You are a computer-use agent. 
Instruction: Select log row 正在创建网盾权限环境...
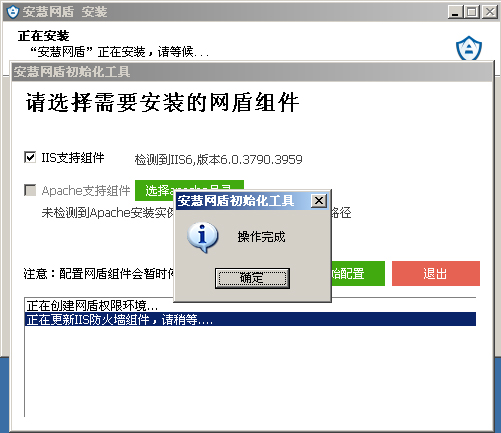click(250, 305)
